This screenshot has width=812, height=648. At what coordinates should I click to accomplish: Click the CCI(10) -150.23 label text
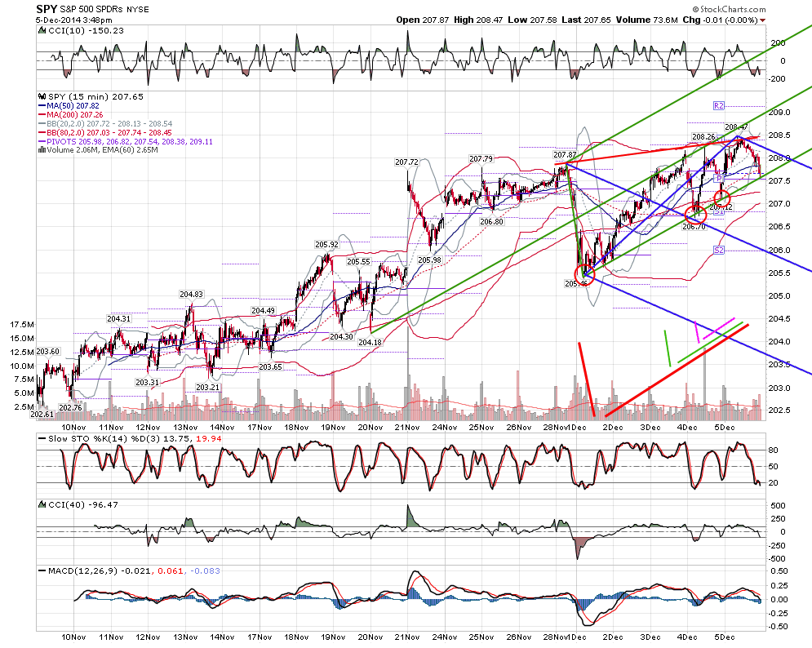86,30
